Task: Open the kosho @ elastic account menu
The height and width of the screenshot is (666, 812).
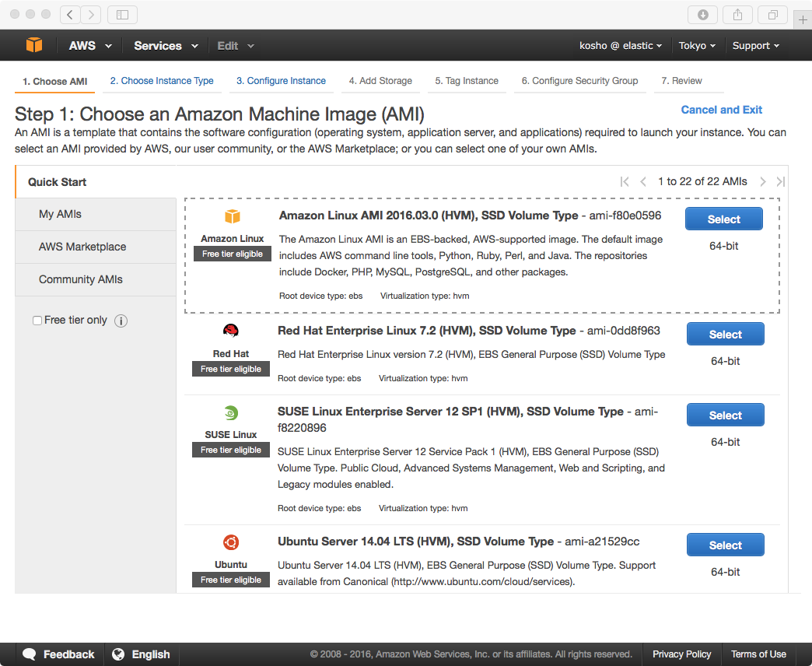Action: [x=621, y=46]
